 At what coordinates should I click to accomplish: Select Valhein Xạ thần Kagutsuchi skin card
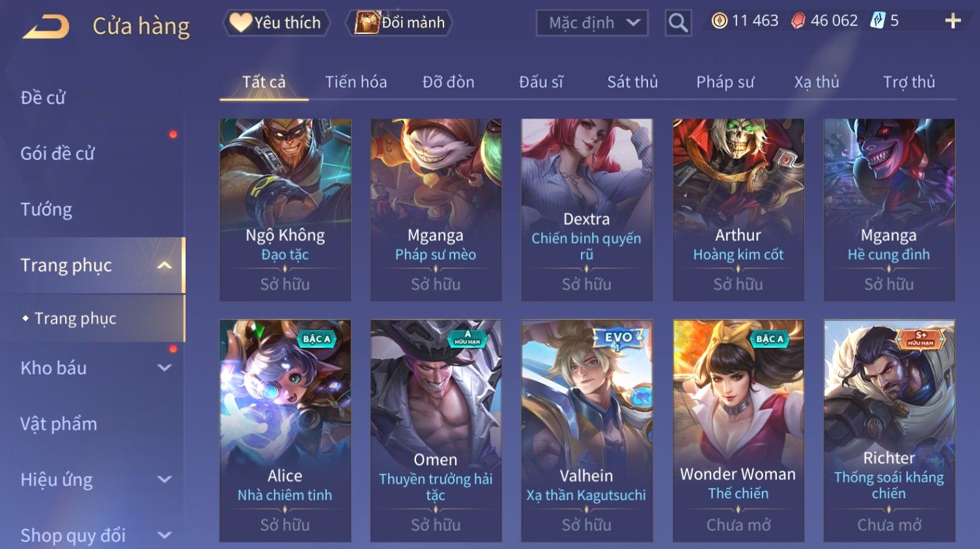(587, 431)
